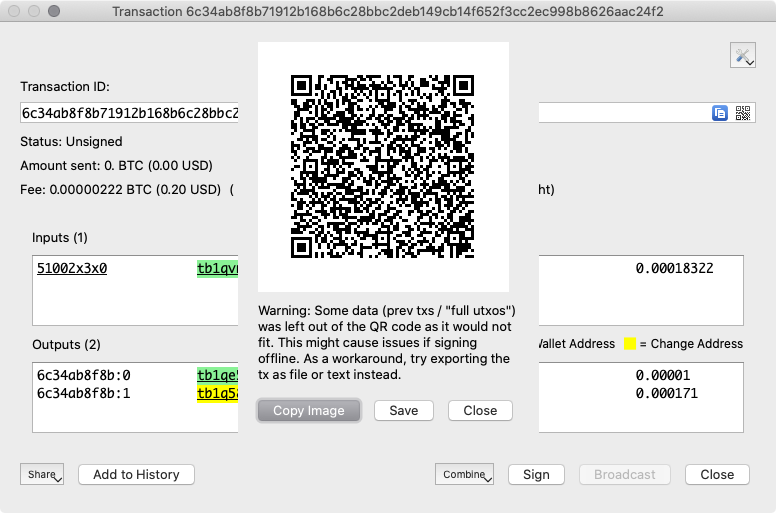Click the Inputs (1) label
The height and width of the screenshot is (513, 776).
point(60,237)
